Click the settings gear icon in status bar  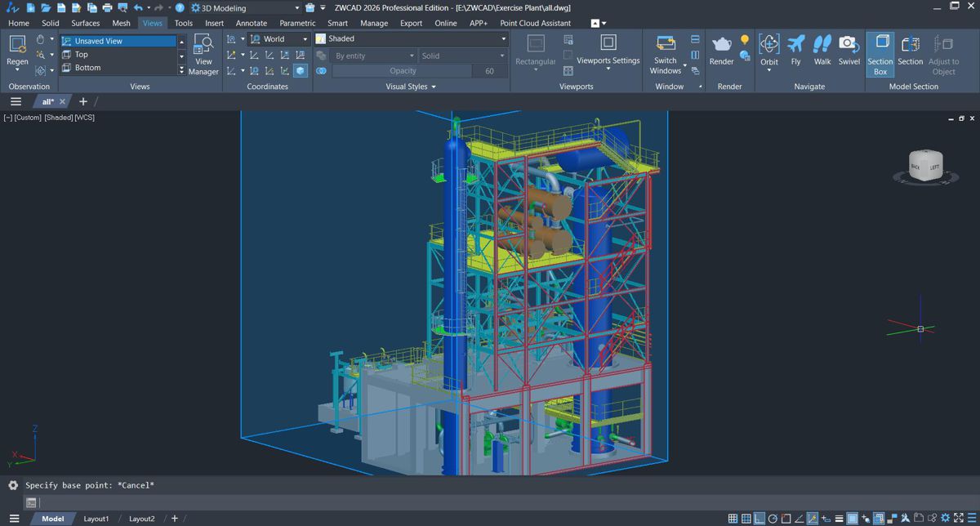[x=945, y=518]
